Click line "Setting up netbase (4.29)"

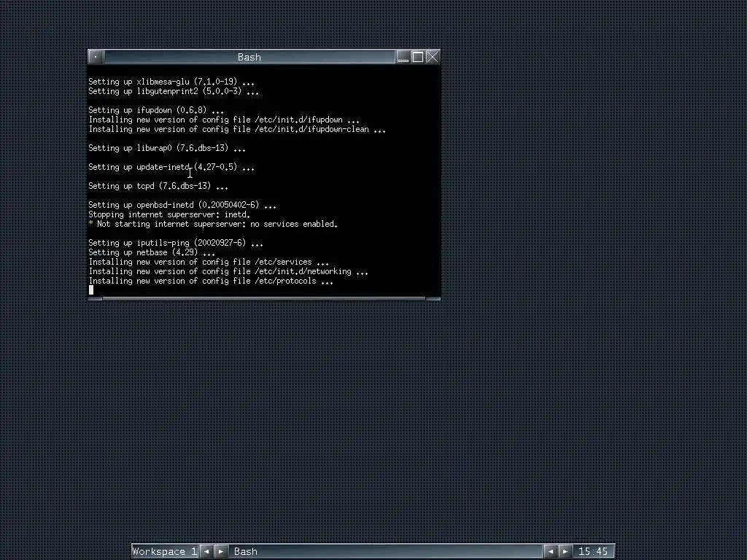coord(152,253)
